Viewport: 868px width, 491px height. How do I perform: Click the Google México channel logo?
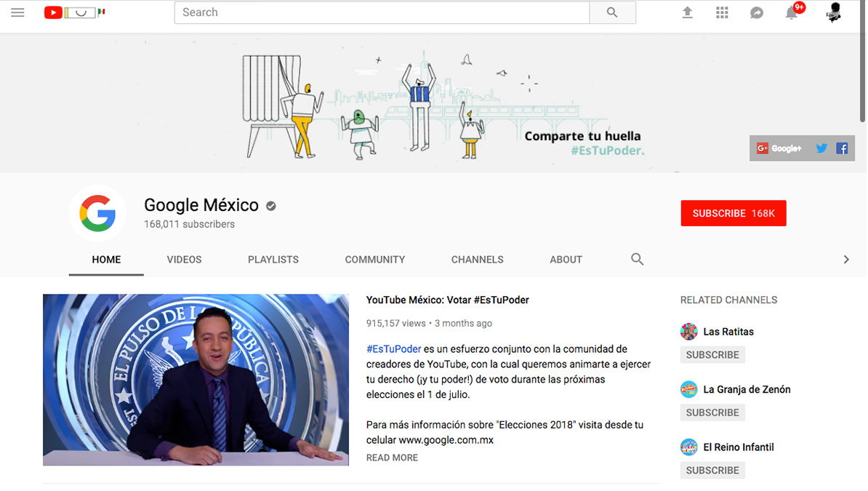[x=97, y=213]
